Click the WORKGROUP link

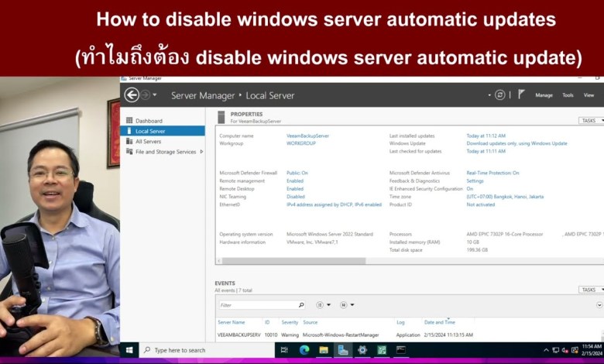pos(301,143)
